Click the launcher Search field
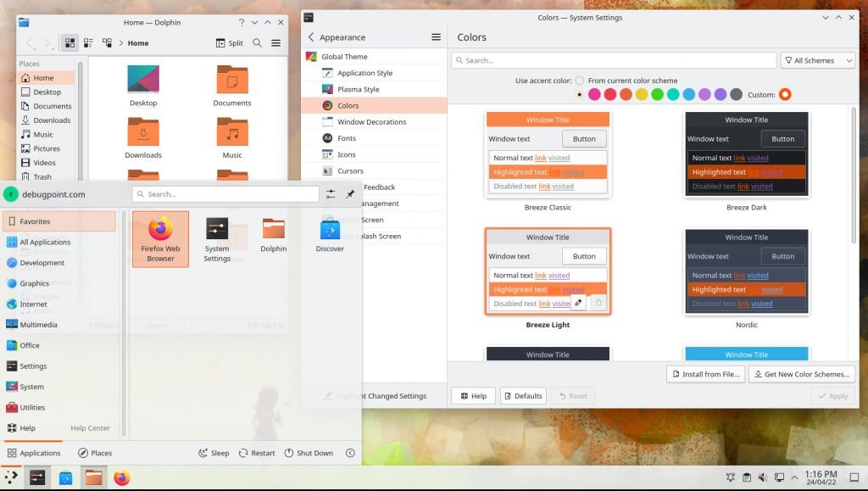 pos(225,193)
